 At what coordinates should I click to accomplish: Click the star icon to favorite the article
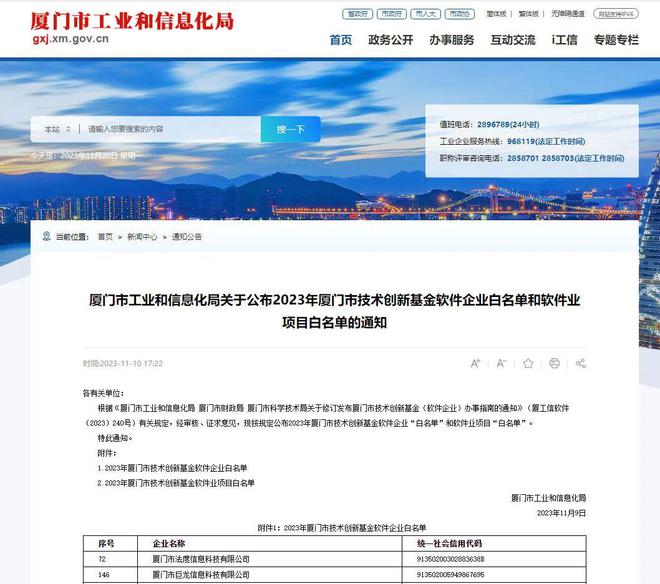[x=528, y=363]
